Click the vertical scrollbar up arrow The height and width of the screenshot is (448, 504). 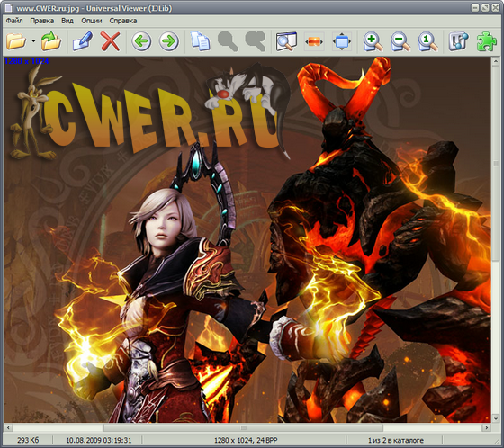pos(495,61)
